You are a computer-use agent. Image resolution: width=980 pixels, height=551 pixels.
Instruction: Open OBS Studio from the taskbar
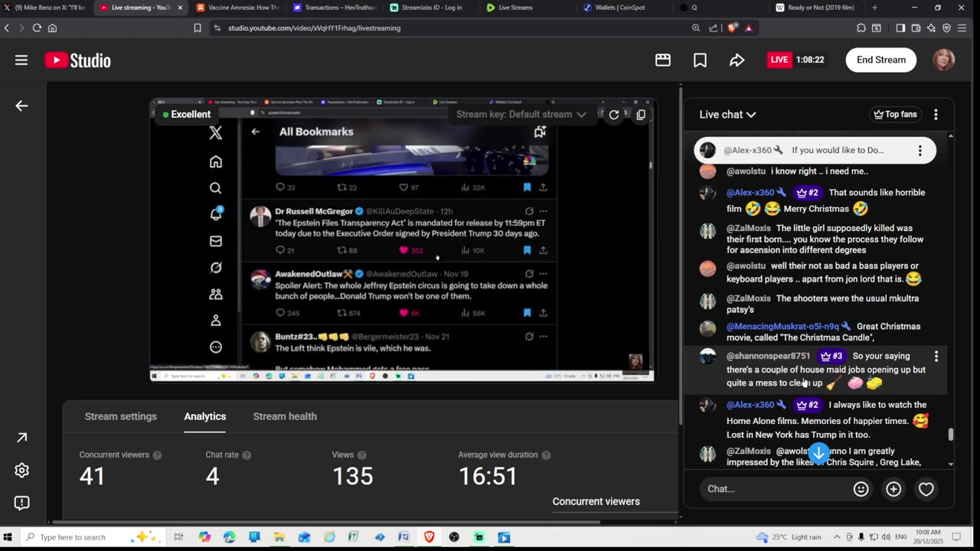coord(454,537)
